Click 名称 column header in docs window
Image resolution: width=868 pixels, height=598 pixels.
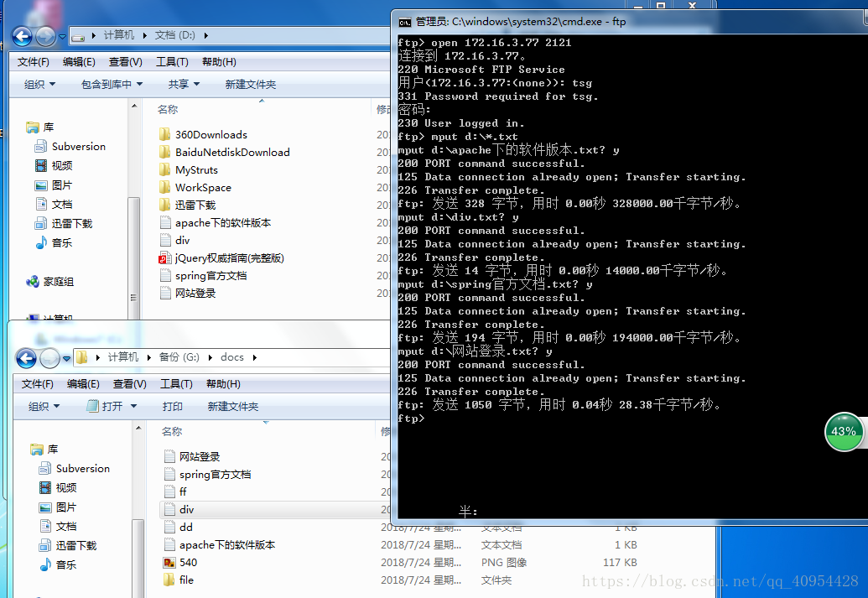172,431
